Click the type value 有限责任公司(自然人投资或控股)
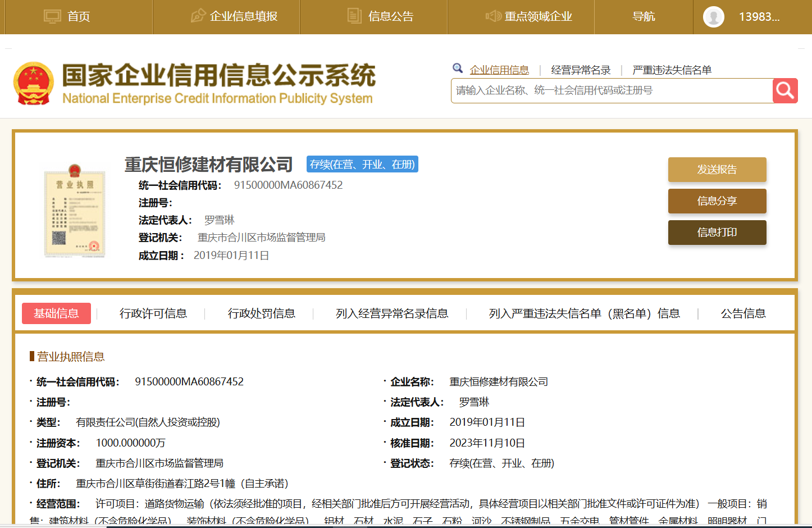The width and height of the screenshot is (812, 528). [148, 422]
